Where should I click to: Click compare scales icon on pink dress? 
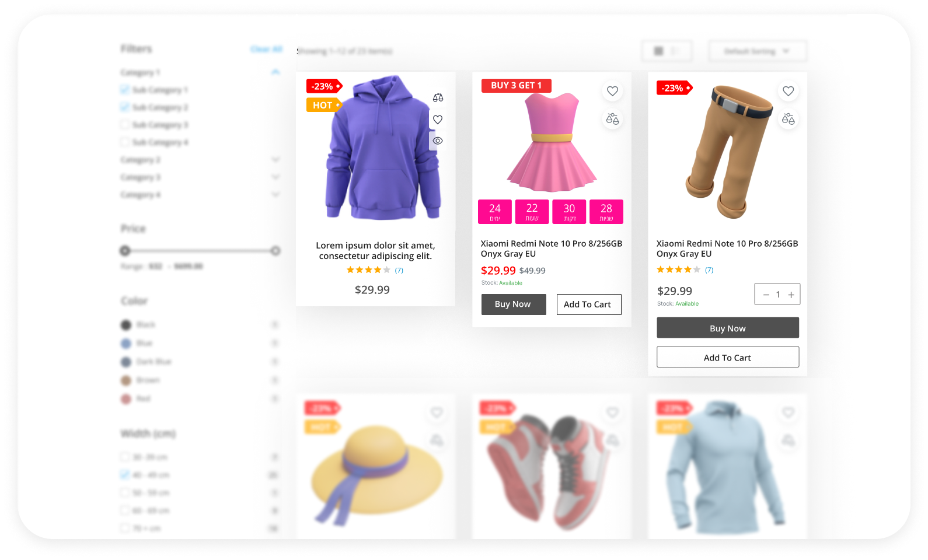tap(612, 120)
